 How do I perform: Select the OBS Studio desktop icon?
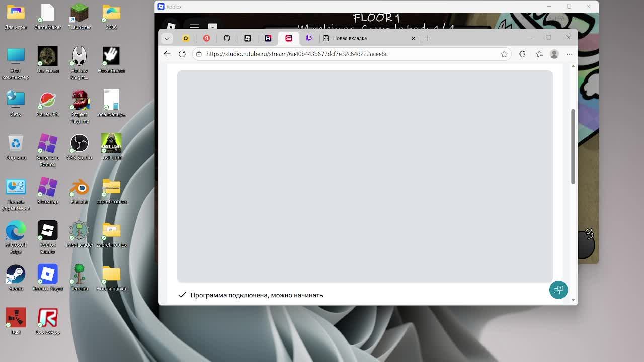tap(79, 148)
